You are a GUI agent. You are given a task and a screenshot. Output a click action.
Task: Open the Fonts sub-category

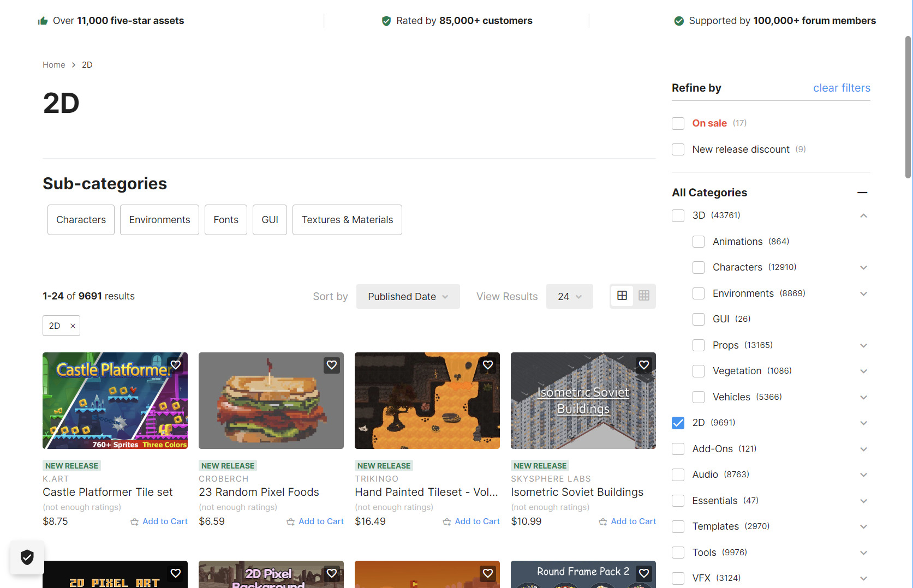[x=226, y=220]
